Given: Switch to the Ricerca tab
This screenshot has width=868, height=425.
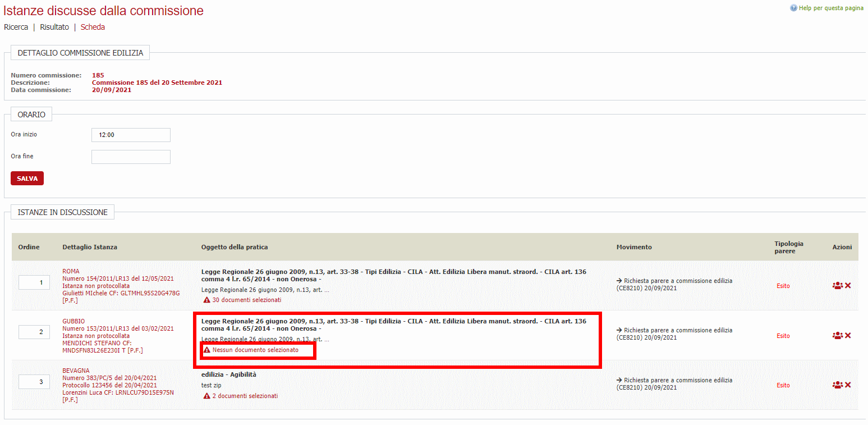Looking at the screenshot, I should pyautogui.click(x=16, y=27).
